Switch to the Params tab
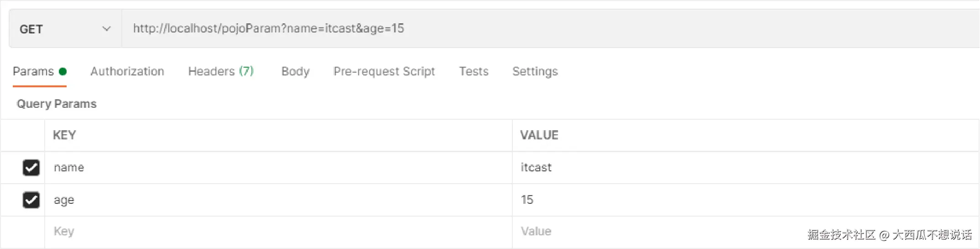980x249 pixels. pyautogui.click(x=33, y=71)
